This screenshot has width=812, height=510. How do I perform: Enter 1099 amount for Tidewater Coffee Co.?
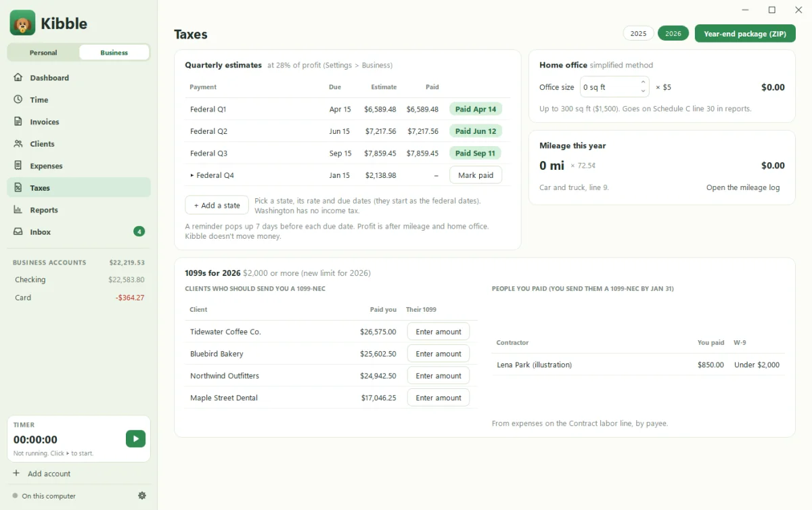tap(438, 332)
